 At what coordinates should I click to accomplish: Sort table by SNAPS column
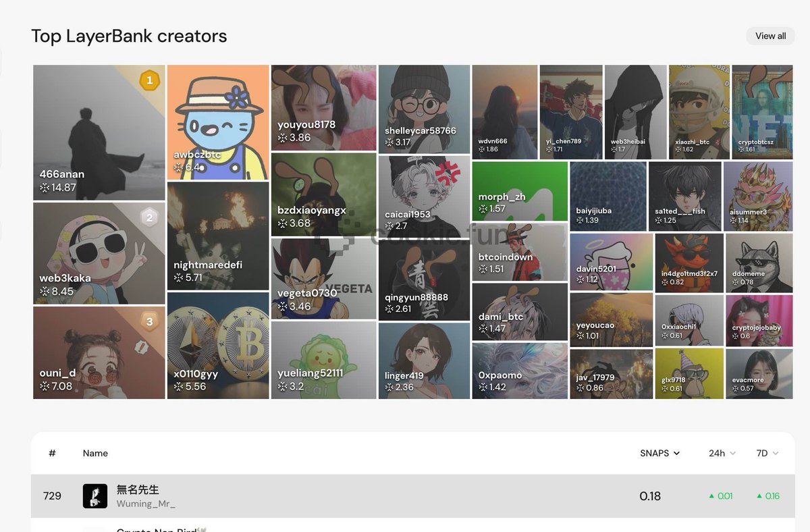point(659,453)
